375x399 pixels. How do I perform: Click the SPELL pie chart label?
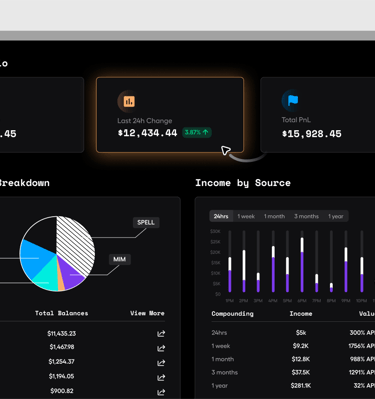146,222
